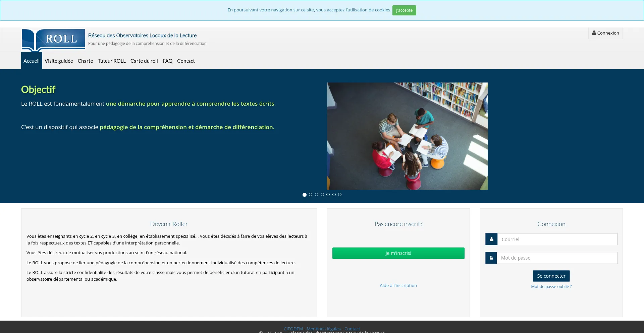Open the Carte du roll menu item
The height and width of the screenshot is (333, 644).
click(144, 61)
